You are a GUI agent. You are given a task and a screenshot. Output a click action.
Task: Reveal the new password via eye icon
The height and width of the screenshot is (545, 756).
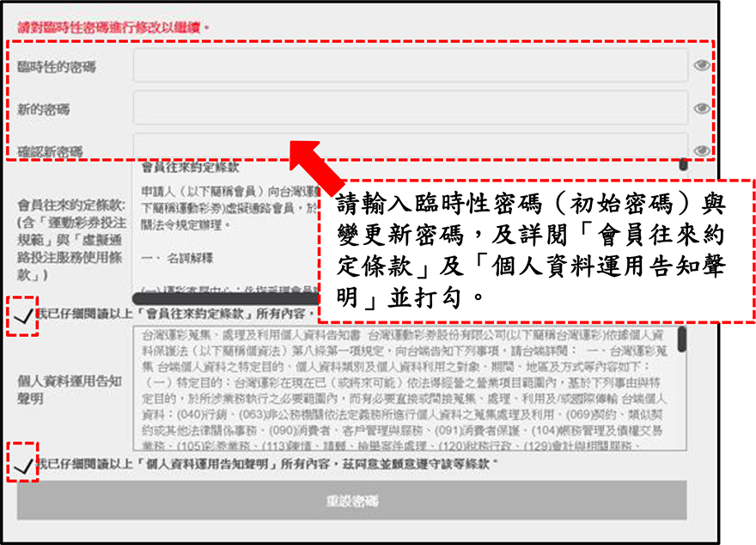pos(702,108)
